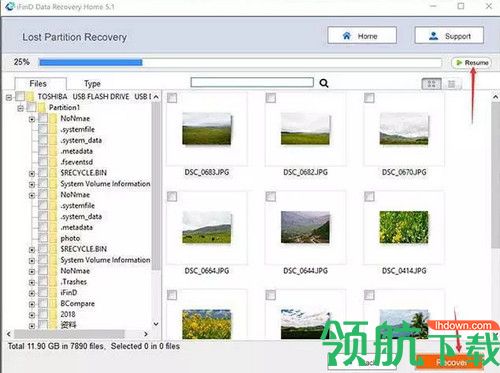Image resolution: width=500 pixels, height=373 pixels.
Task: Click tree horizontal scroll-left arrow
Action: (x=9, y=334)
